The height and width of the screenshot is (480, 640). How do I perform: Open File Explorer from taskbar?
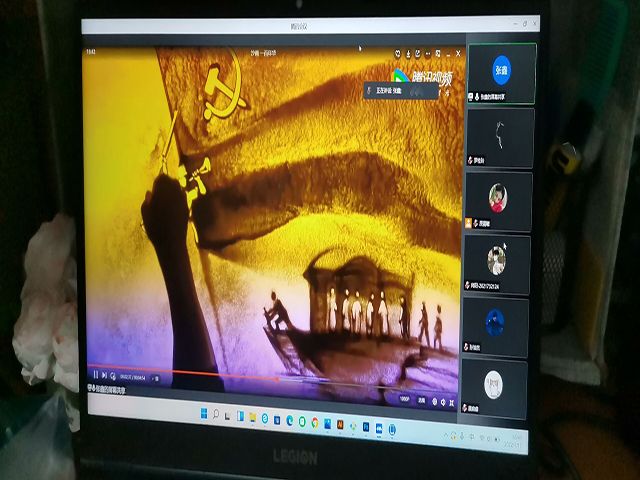[x=253, y=418]
